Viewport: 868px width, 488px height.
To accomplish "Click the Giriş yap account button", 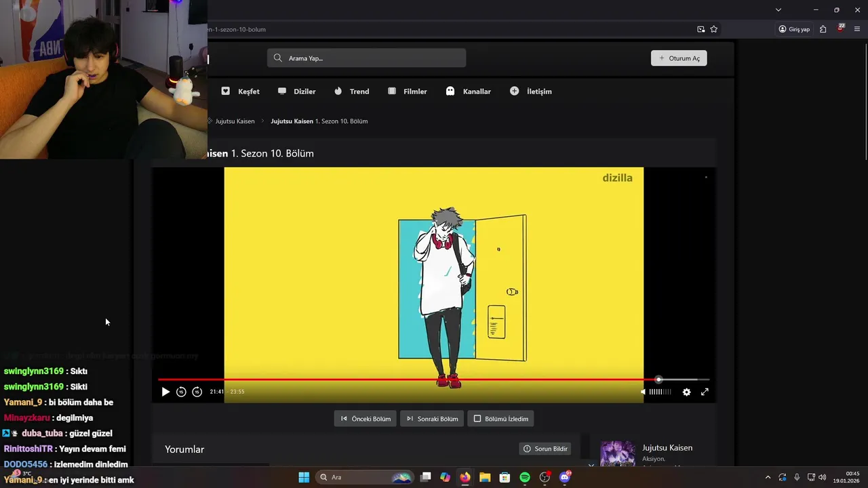I will (x=794, y=29).
